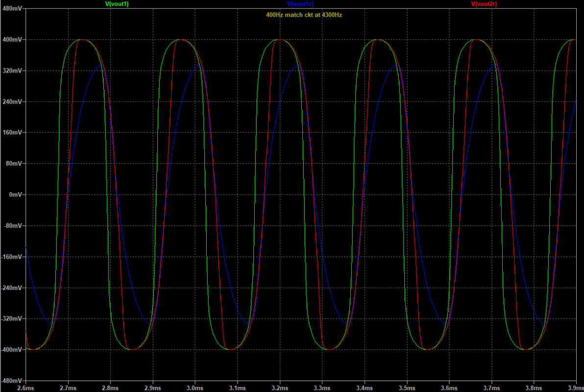Click the -480mV vertical axis label
This screenshot has height=392, width=584.
tap(11, 380)
